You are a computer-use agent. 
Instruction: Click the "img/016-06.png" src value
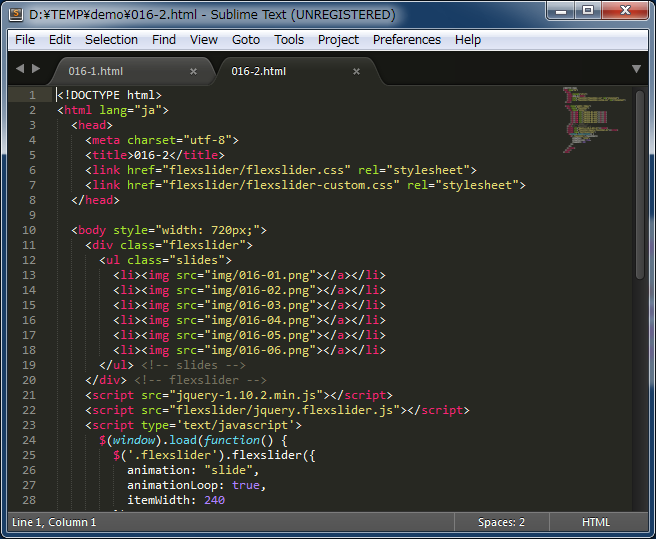tap(260, 350)
